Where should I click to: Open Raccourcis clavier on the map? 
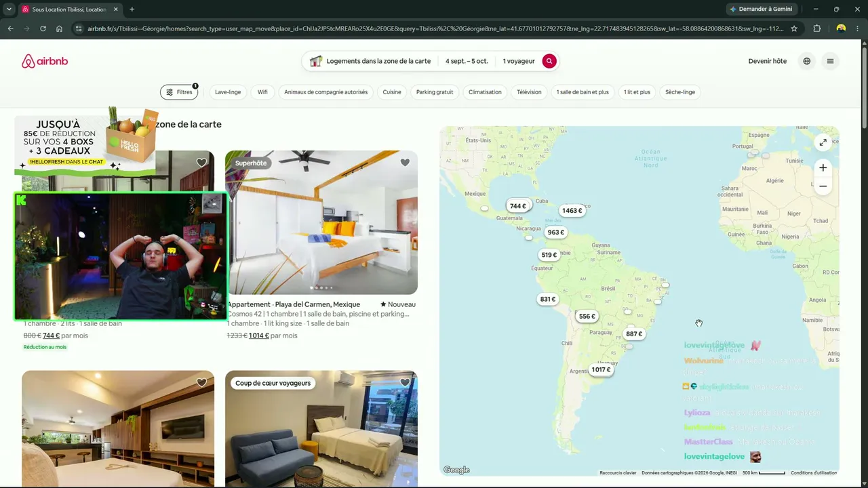click(x=618, y=473)
